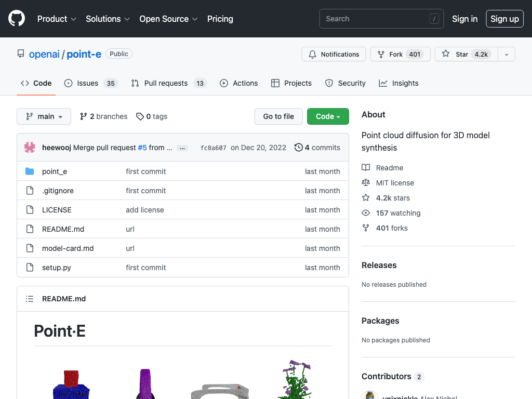
Task: Open pull request #5 link
Action: (x=142, y=148)
